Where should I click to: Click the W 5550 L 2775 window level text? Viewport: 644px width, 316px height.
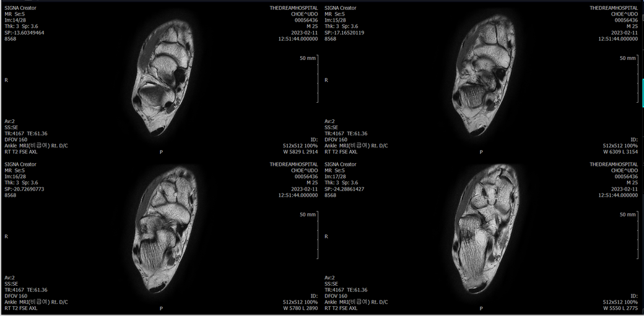click(x=620, y=308)
